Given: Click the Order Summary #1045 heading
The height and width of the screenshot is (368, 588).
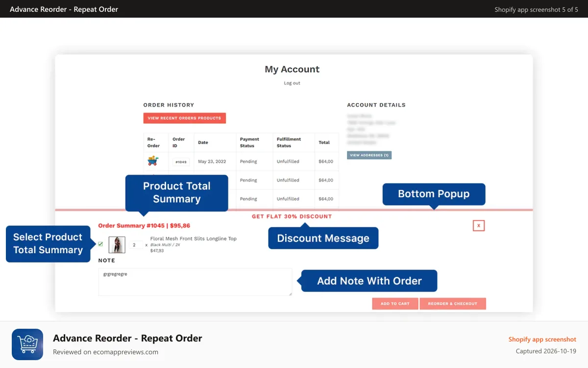Looking at the screenshot, I should tap(144, 226).
